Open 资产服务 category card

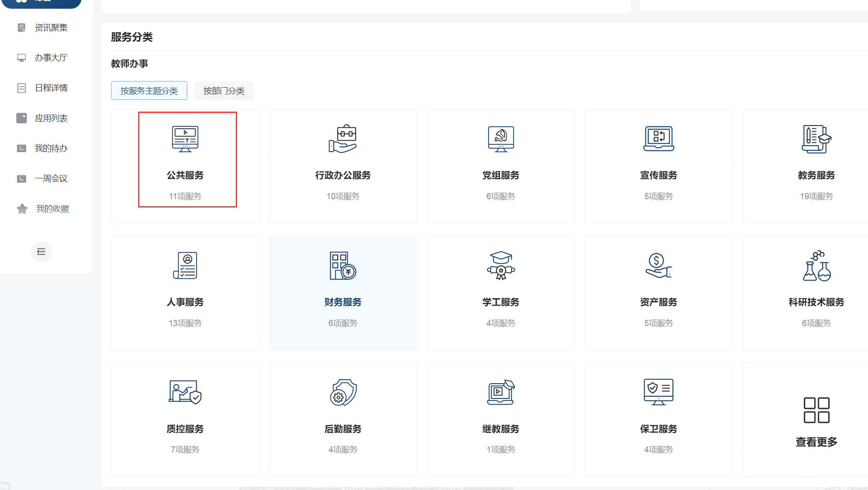pyautogui.click(x=658, y=293)
